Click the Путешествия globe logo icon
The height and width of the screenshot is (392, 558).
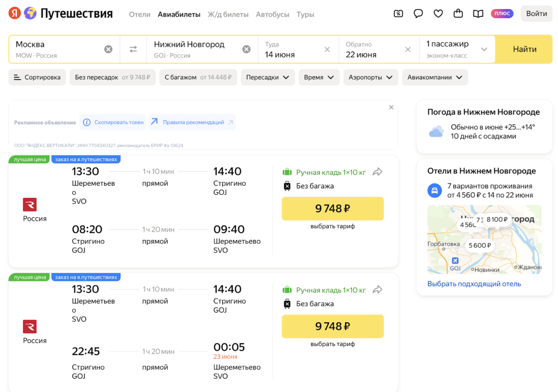[30, 13]
